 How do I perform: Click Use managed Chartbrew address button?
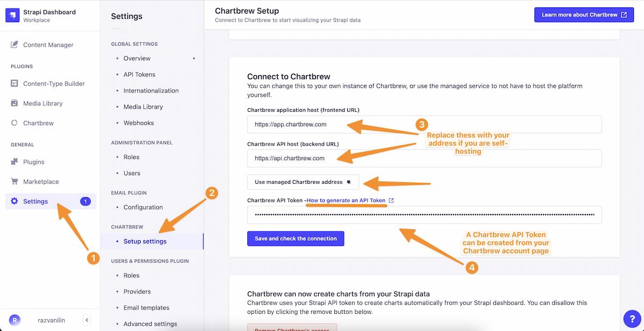tap(303, 182)
